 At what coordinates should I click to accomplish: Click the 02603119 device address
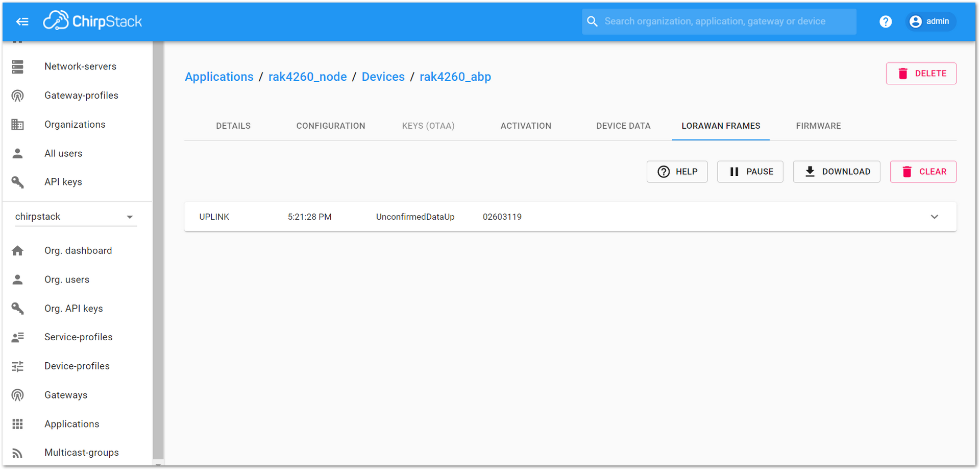[502, 217]
